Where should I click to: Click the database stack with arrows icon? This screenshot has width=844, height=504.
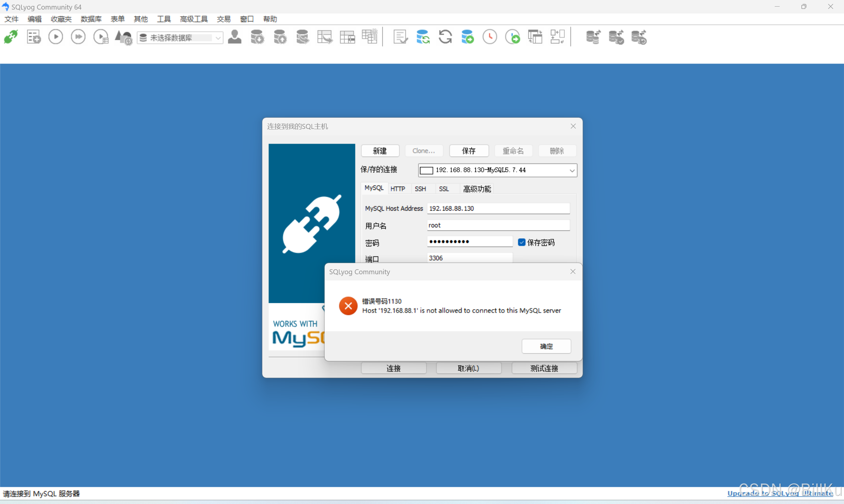[x=594, y=37]
